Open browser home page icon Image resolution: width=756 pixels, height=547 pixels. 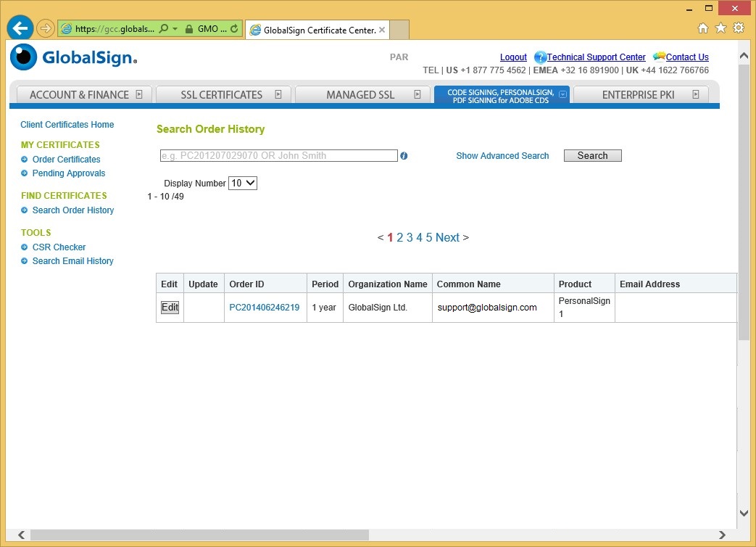tap(703, 28)
